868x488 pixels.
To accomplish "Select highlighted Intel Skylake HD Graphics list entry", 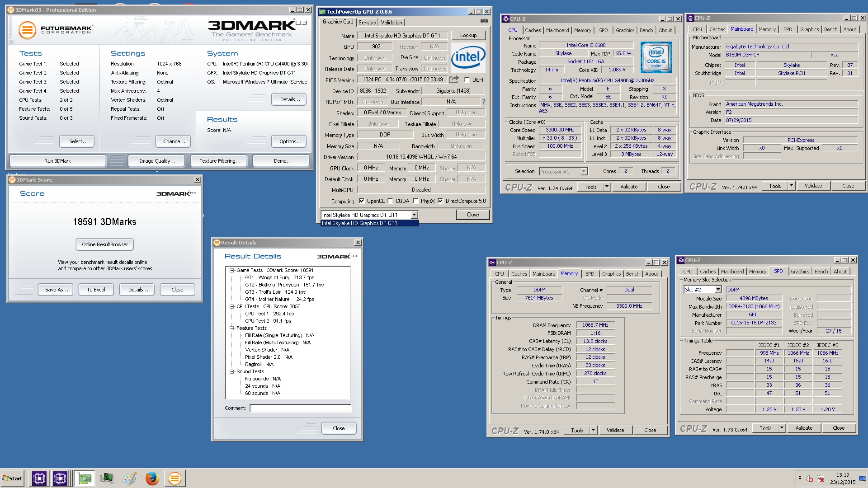I will pos(369,223).
